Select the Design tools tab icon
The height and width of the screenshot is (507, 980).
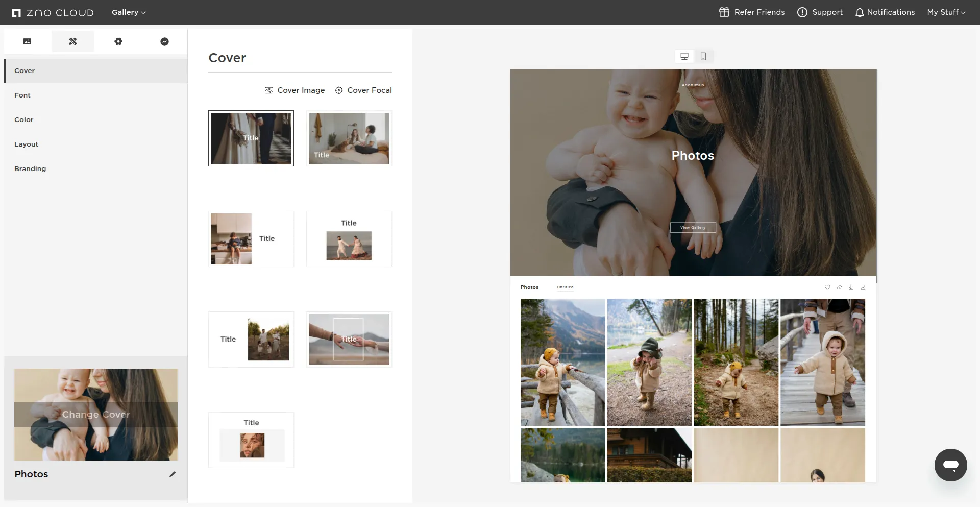[73, 41]
